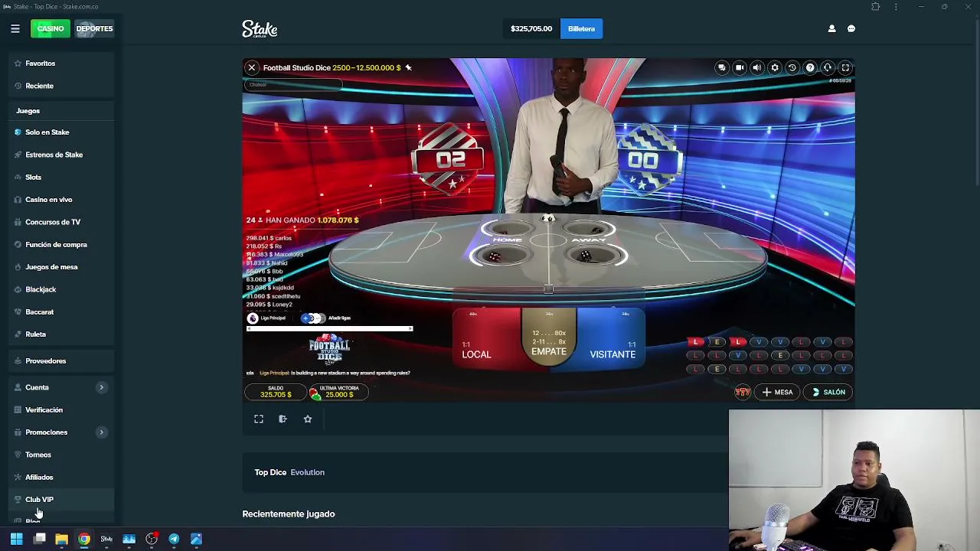Open Reciente in the sidebar
The width and height of the screenshot is (980, 551).
pos(62,86)
